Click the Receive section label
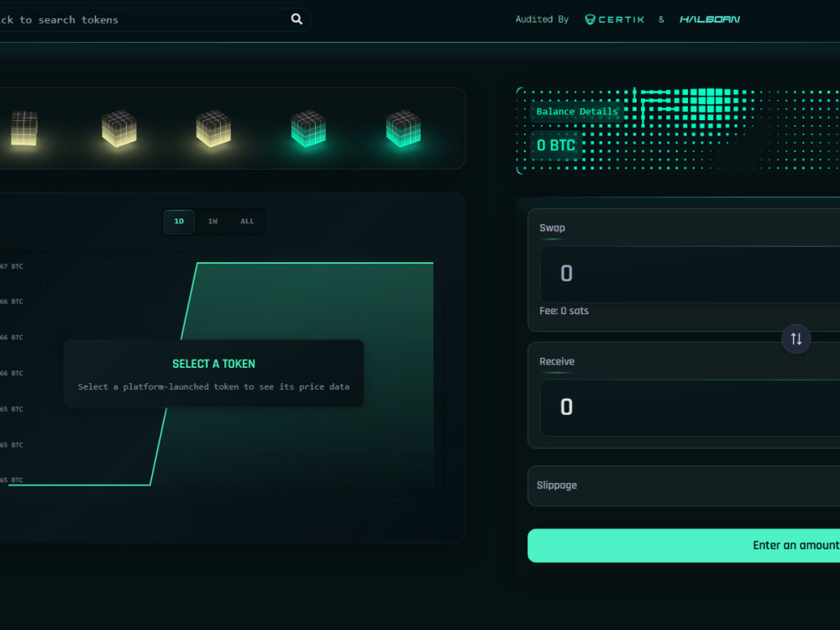Screen dimensions: 840x630 [557, 361]
